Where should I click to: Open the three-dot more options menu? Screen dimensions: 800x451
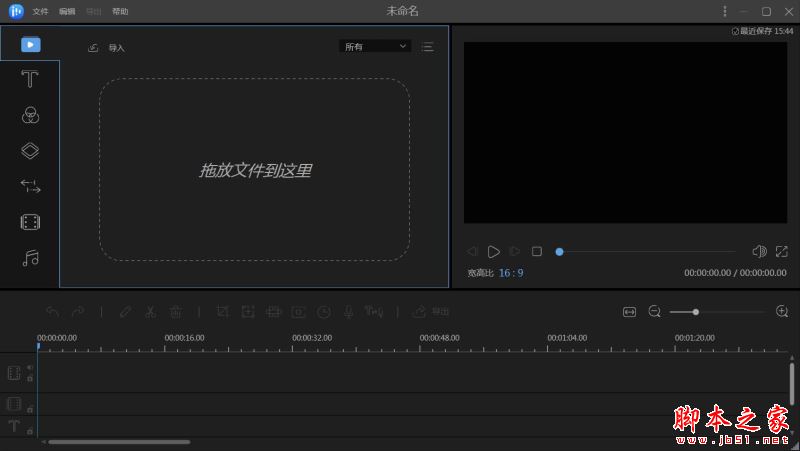point(724,11)
